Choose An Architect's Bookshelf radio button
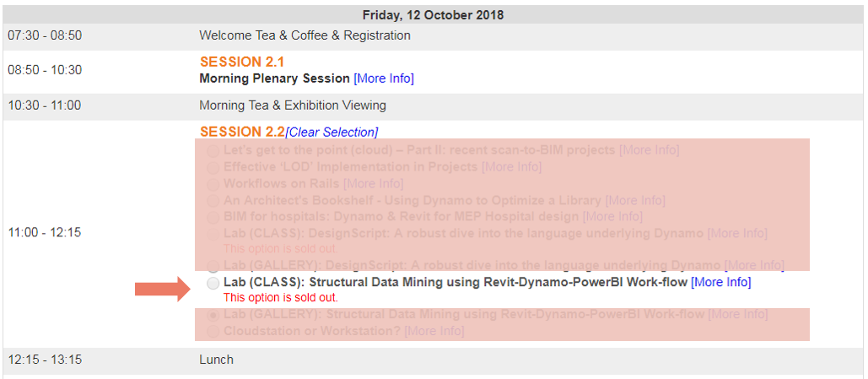 pyautogui.click(x=213, y=201)
